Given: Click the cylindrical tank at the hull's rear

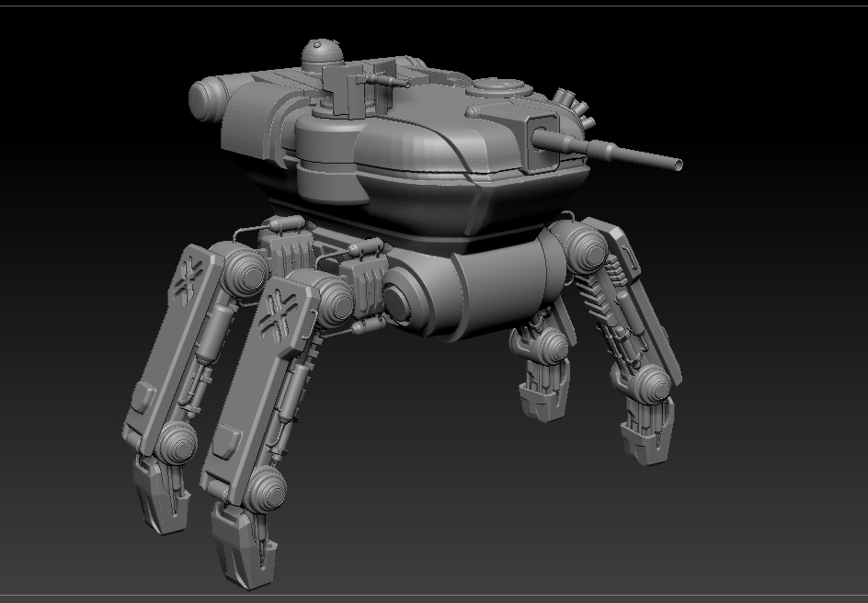Looking at the screenshot, I should tap(207, 100).
